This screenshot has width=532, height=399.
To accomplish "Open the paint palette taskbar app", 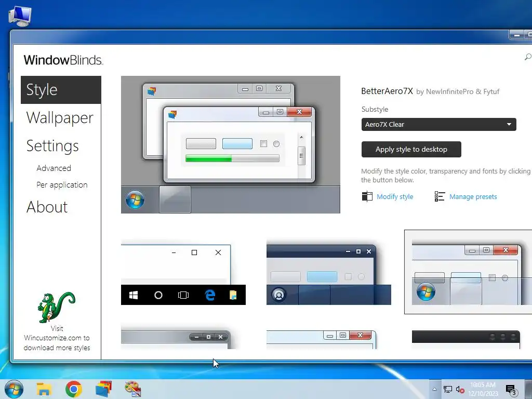I will pyautogui.click(x=132, y=389).
